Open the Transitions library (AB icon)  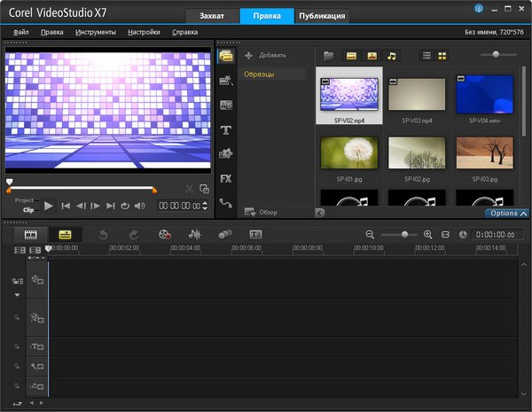226,105
